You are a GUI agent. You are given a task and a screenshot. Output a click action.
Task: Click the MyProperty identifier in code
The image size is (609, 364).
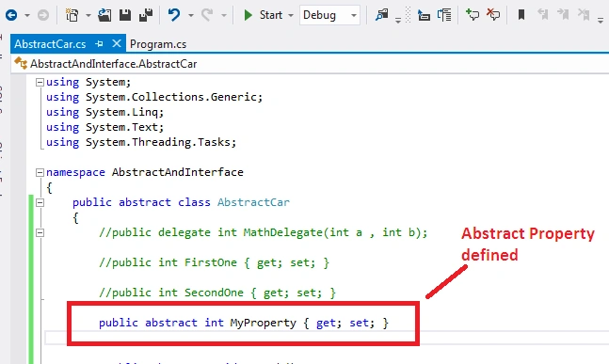[263, 323]
